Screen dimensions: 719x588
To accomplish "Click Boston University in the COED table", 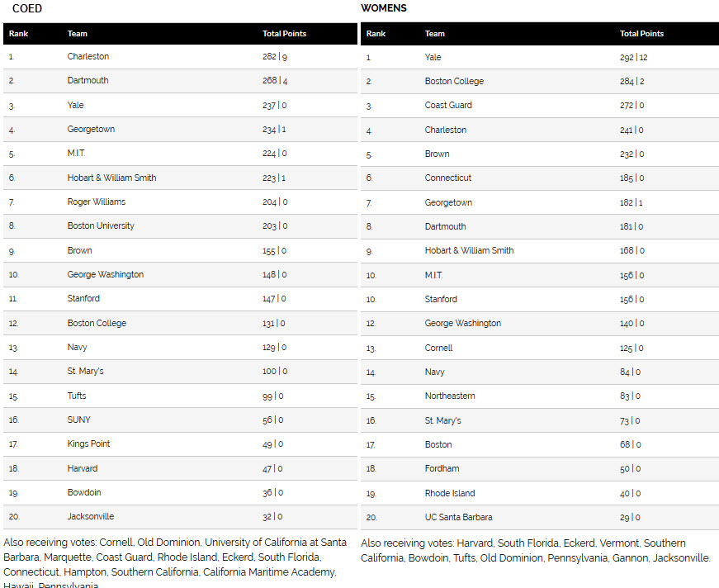I will 101,225.
